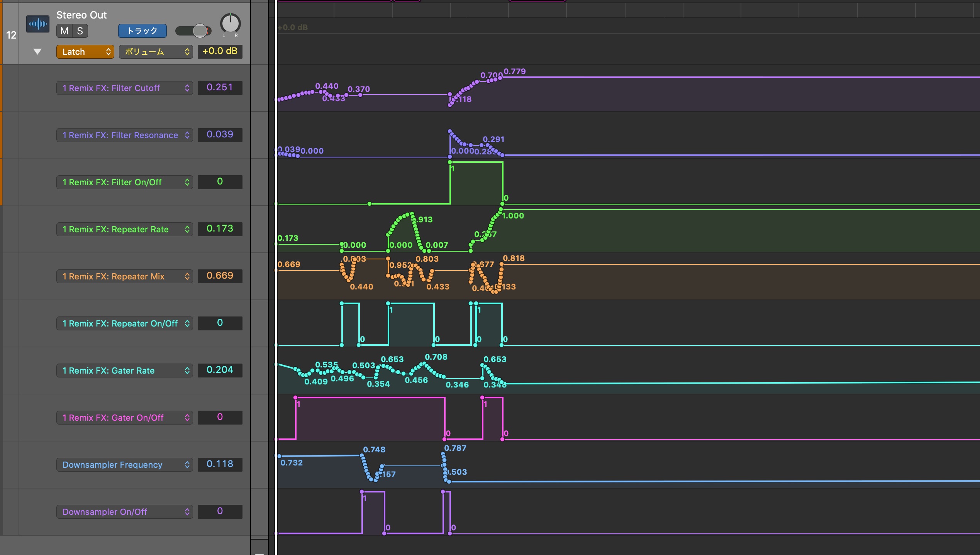Click the Repeater Mix 0.669 value field
Viewport: 980px width, 555px height.
(x=220, y=276)
